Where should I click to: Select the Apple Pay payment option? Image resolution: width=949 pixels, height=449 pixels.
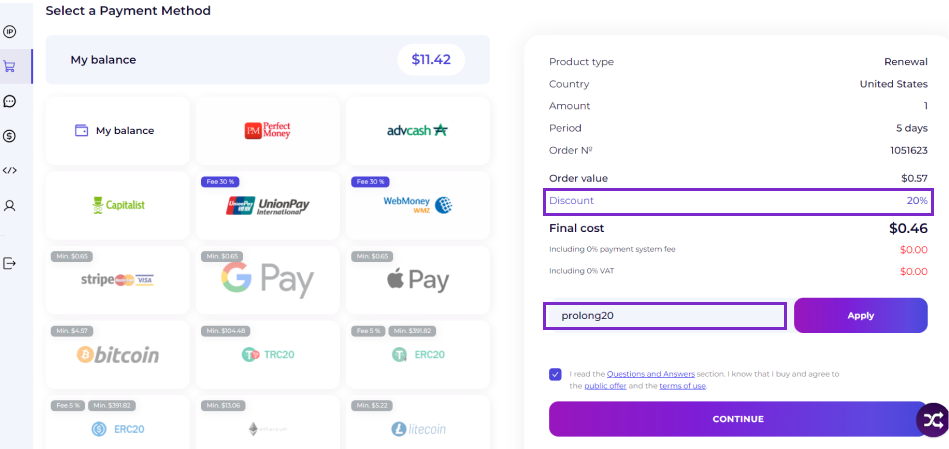[418, 280]
